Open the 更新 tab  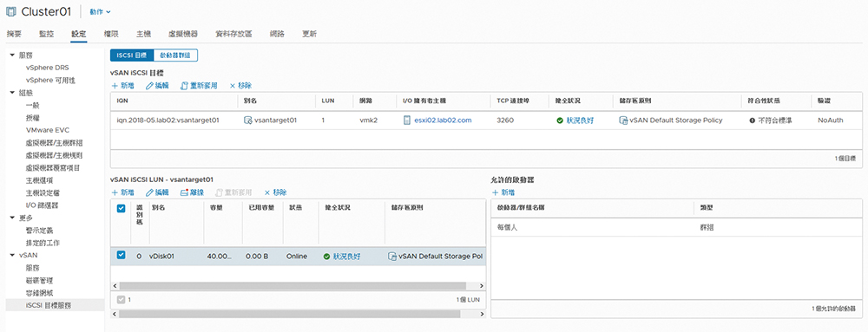[310, 34]
